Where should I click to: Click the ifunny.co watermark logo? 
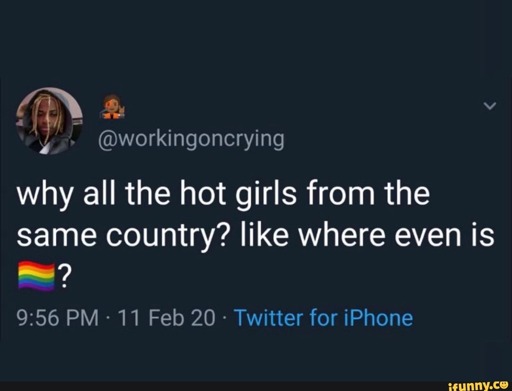click(478, 385)
